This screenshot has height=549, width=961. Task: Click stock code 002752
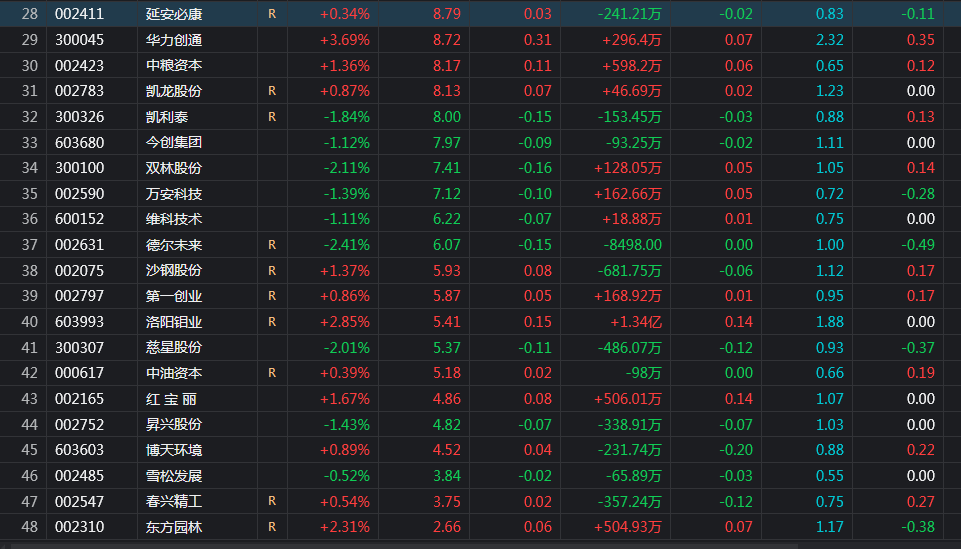80,425
